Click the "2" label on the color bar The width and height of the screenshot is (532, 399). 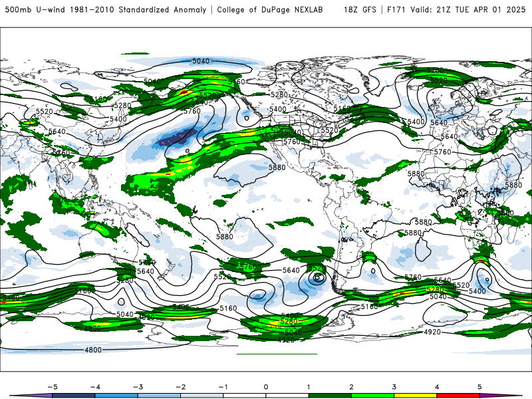click(x=351, y=387)
